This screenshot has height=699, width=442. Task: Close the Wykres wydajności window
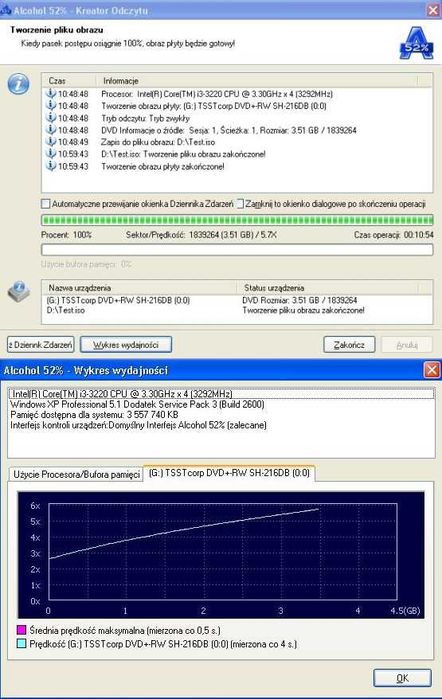pyautogui.click(x=431, y=370)
